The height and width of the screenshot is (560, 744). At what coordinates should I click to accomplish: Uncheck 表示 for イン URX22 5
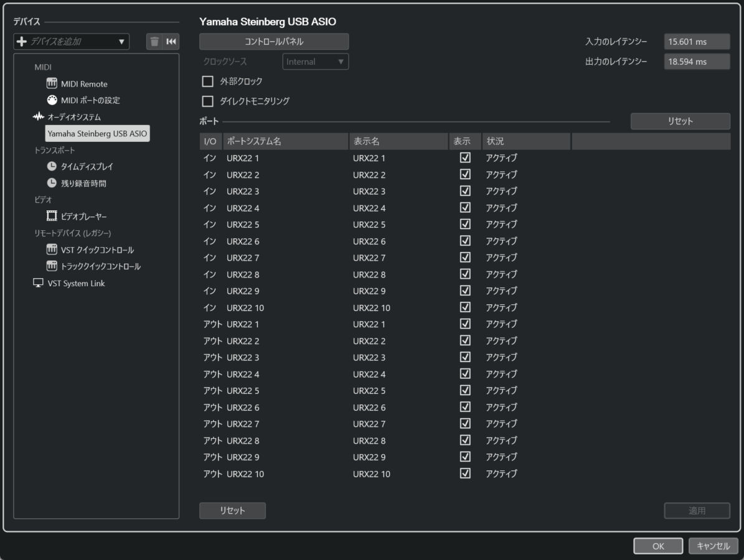[466, 224]
